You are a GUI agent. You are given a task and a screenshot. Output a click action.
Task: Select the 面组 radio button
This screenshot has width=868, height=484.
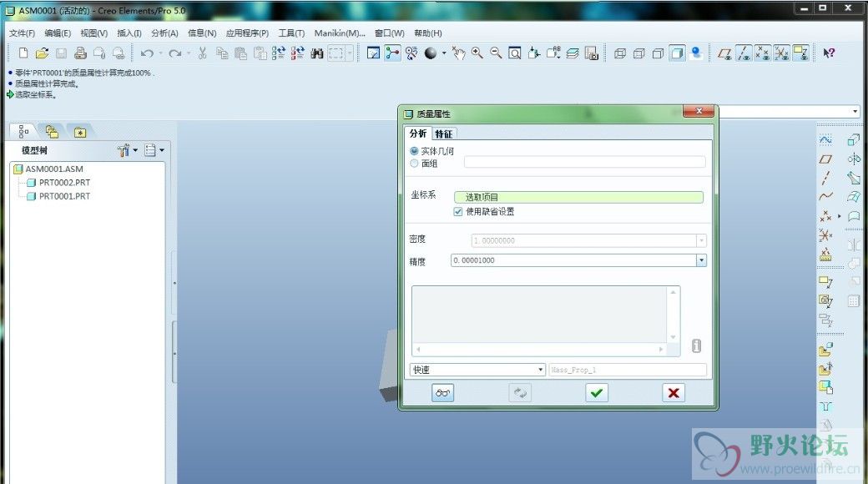tap(414, 164)
